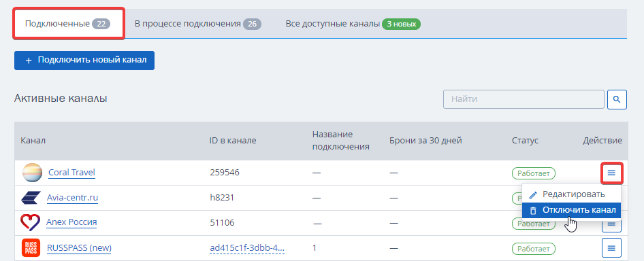Open the Anex Россия row action menu
This screenshot has height=261, width=644.
(x=611, y=224)
